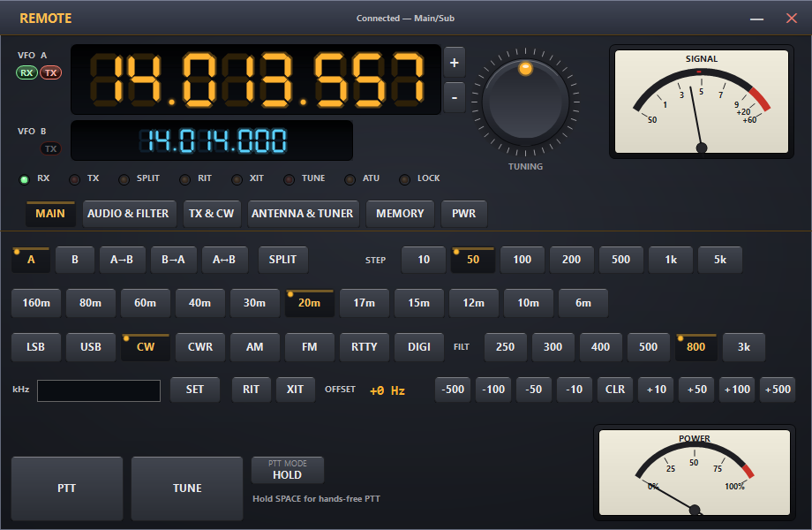The image size is (812, 530).
Task: Click the kHz frequency input field
Action: (98, 390)
